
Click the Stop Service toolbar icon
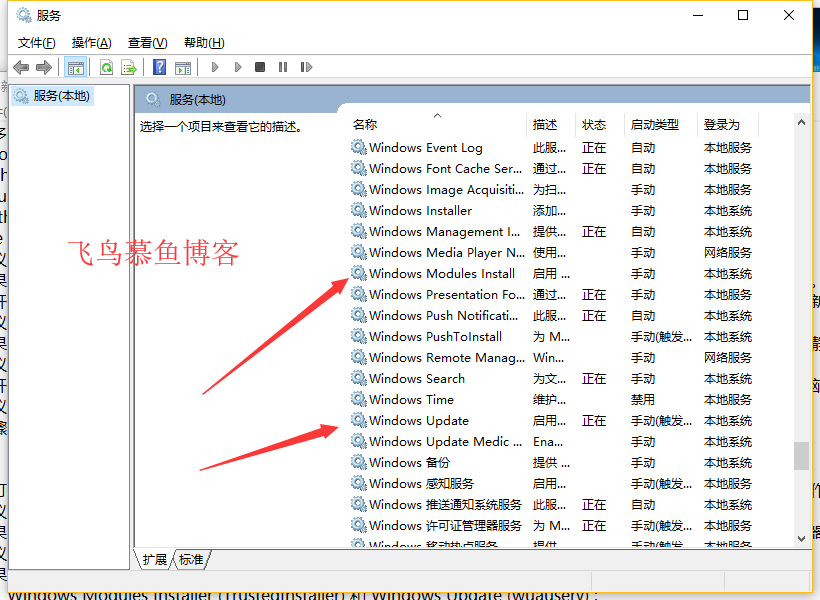pyautogui.click(x=260, y=67)
